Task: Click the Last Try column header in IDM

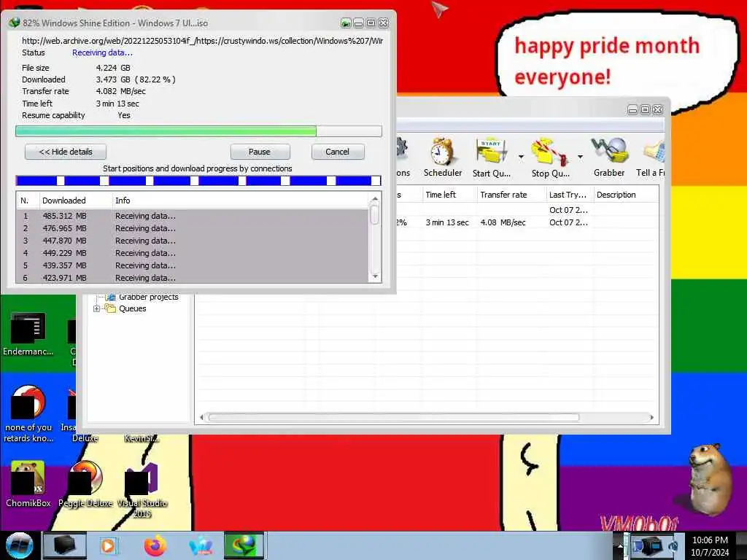Action: click(x=569, y=194)
